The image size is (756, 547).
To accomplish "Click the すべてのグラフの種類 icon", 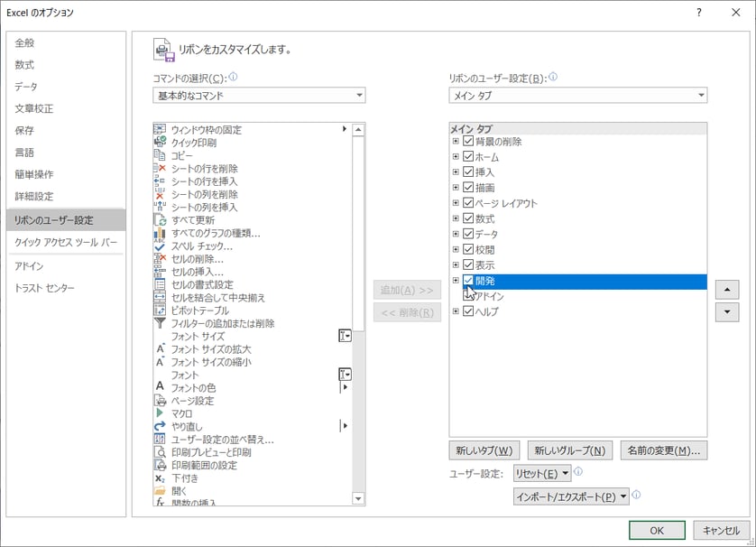I will (x=160, y=233).
